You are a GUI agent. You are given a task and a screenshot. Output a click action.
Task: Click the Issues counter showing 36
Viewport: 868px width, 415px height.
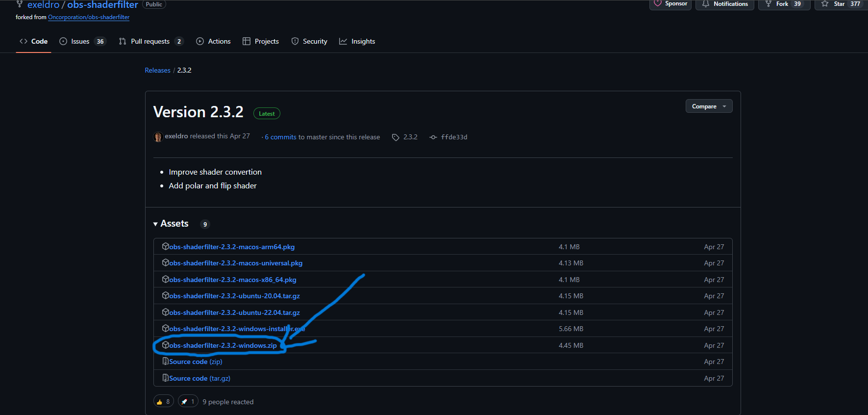(100, 41)
